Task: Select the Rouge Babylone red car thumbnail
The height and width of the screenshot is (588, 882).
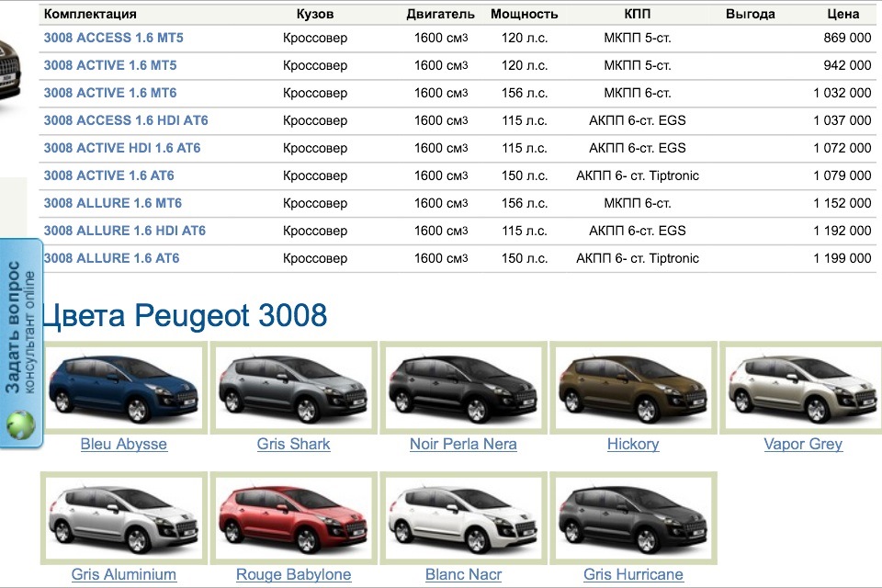Action: (x=294, y=518)
